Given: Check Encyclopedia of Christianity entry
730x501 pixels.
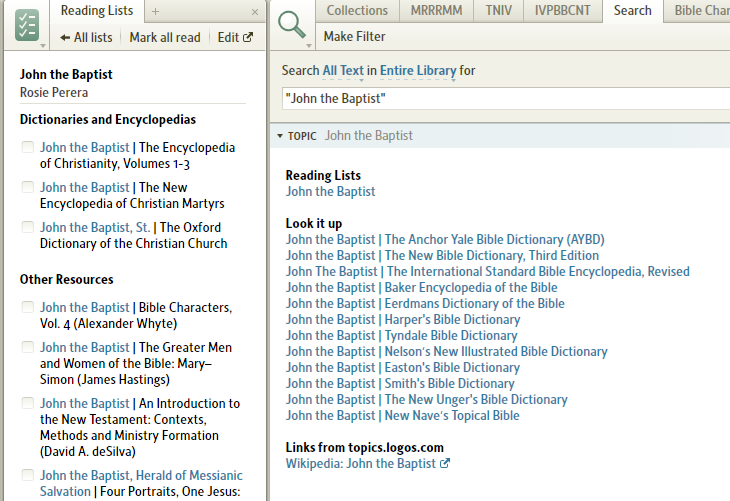Looking at the screenshot, I should [x=28, y=147].
